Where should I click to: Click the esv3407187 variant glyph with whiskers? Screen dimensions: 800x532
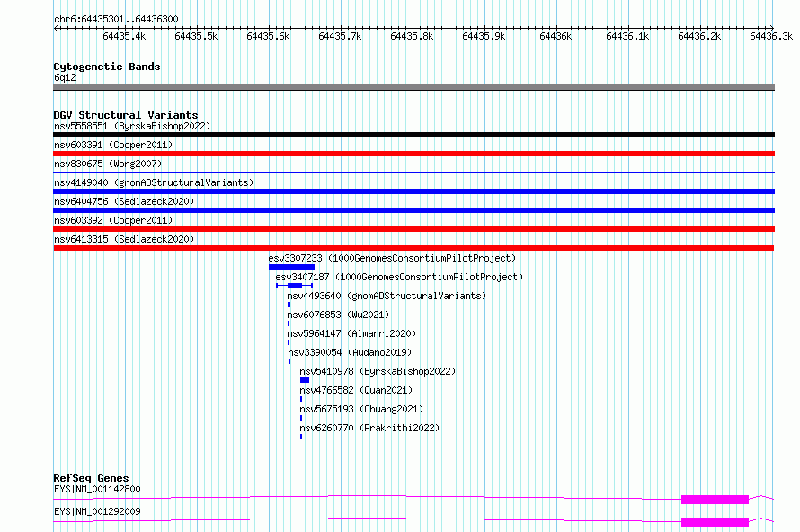point(295,286)
